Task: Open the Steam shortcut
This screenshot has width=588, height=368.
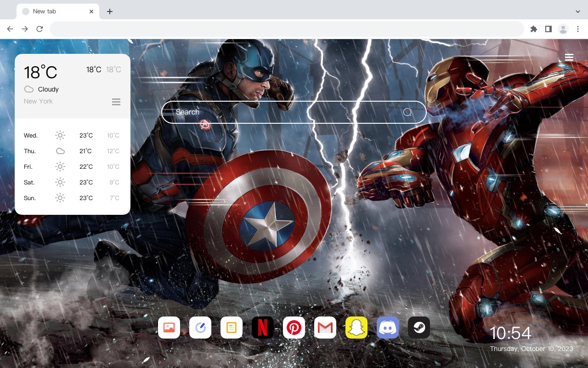Action: 419,328
